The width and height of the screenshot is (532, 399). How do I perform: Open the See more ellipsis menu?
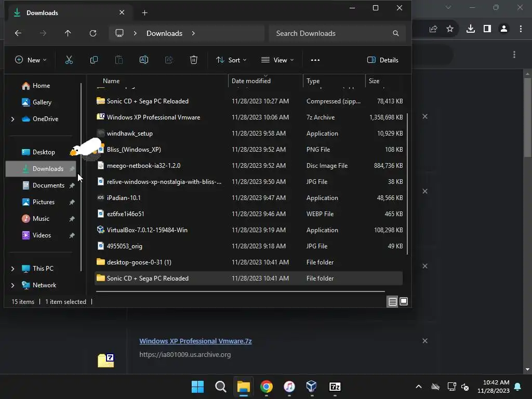pyautogui.click(x=315, y=60)
